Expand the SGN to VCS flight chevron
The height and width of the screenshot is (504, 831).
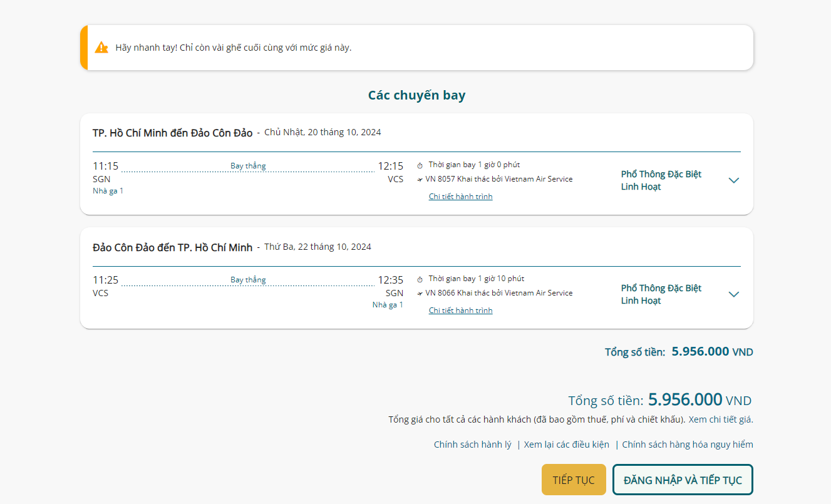pos(734,180)
